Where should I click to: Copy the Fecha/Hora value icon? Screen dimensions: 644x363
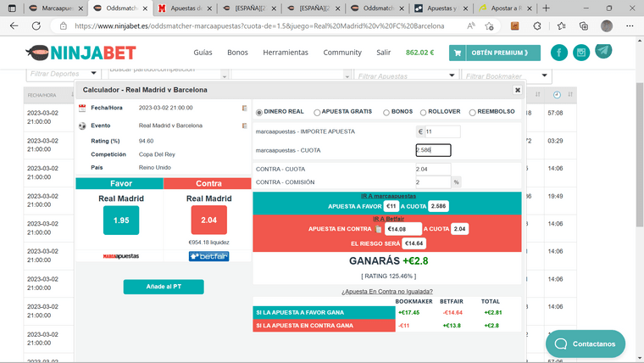[244, 108]
